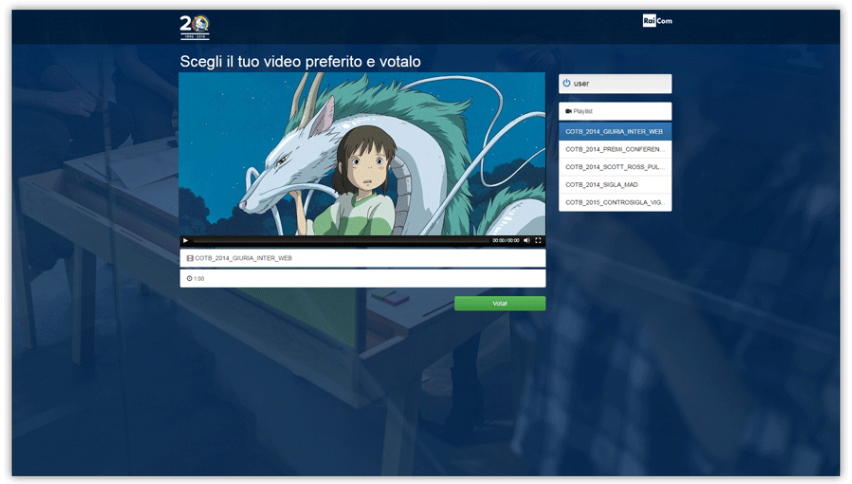Viewport: 852px width, 484px height.
Task: Click the green Vota! button
Action: [x=500, y=303]
